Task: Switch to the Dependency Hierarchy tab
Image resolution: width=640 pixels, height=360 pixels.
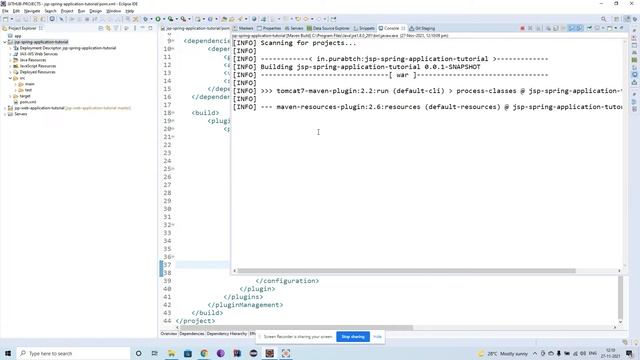Action: click(x=227, y=334)
